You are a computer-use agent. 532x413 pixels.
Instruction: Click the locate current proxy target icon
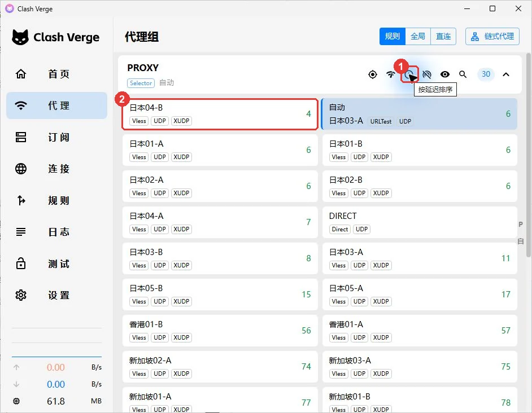(373, 74)
